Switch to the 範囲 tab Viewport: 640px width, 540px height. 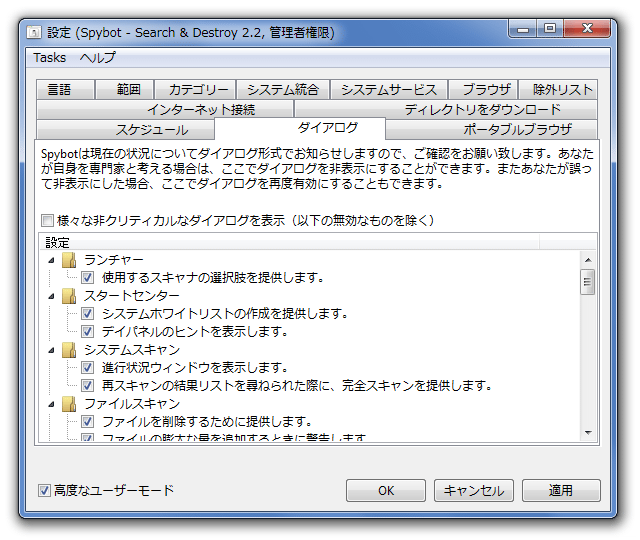coord(124,89)
